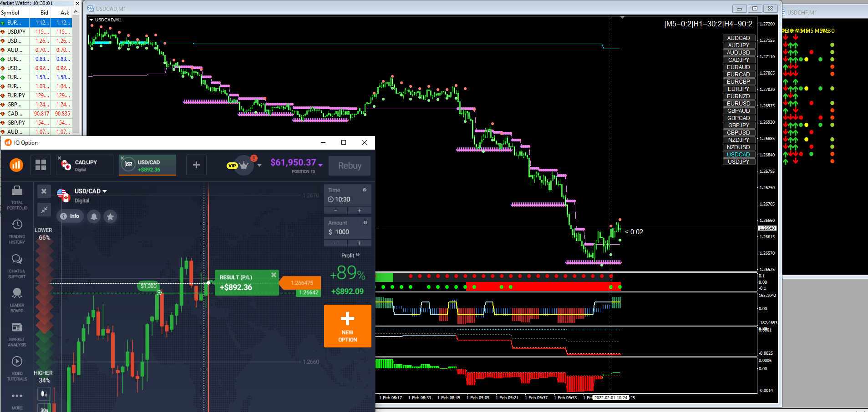Image resolution: width=868 pixels, height=412 pixels.
Task: Open Chats & Support in sidebar
Action: click(17, 266)
